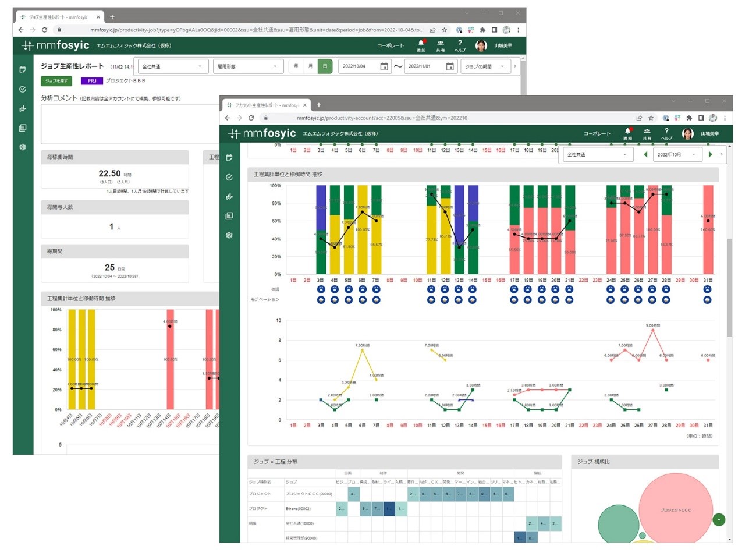
Task: Open the bar-chart sidebar icon in the back window
Action: (x=23, y=108)
